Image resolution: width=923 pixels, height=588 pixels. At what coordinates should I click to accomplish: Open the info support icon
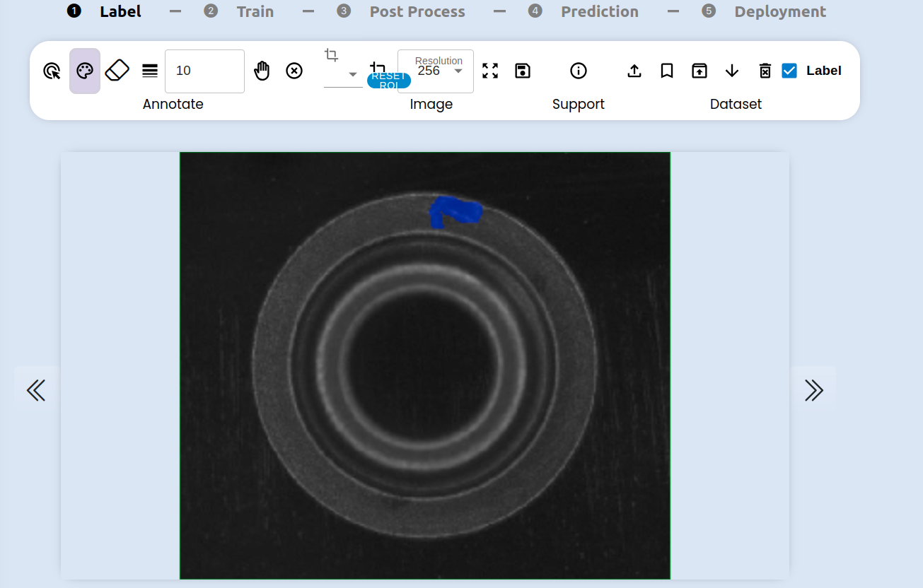click(x=579, y=71)
